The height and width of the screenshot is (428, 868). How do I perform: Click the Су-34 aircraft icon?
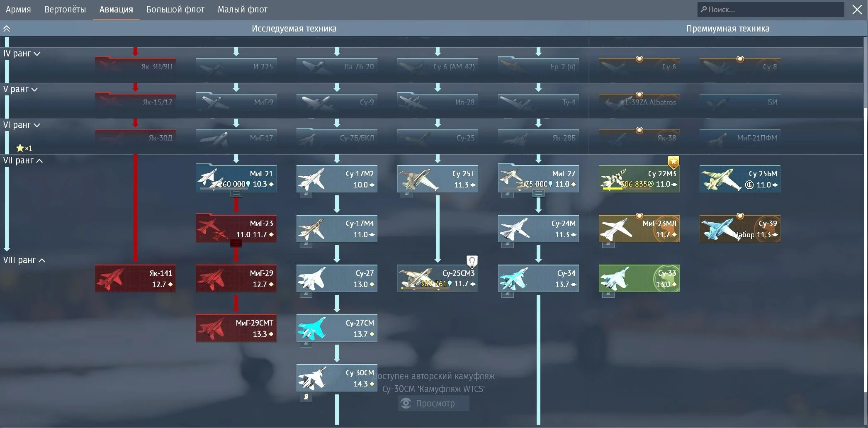coord(514,278)
